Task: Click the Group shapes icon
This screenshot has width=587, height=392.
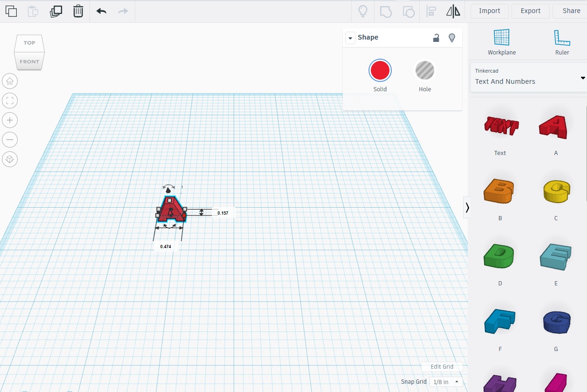Action: click(x=386, y=11)
